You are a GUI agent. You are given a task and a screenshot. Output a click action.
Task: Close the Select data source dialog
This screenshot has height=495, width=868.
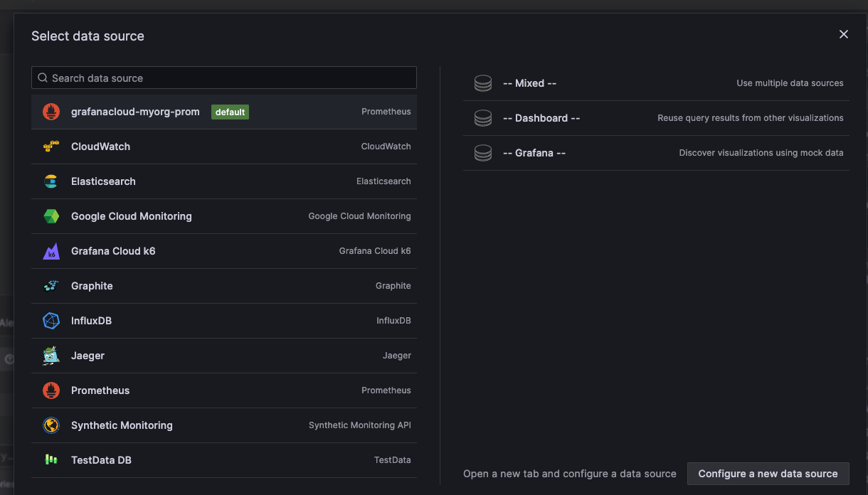(x=844, y=34)
